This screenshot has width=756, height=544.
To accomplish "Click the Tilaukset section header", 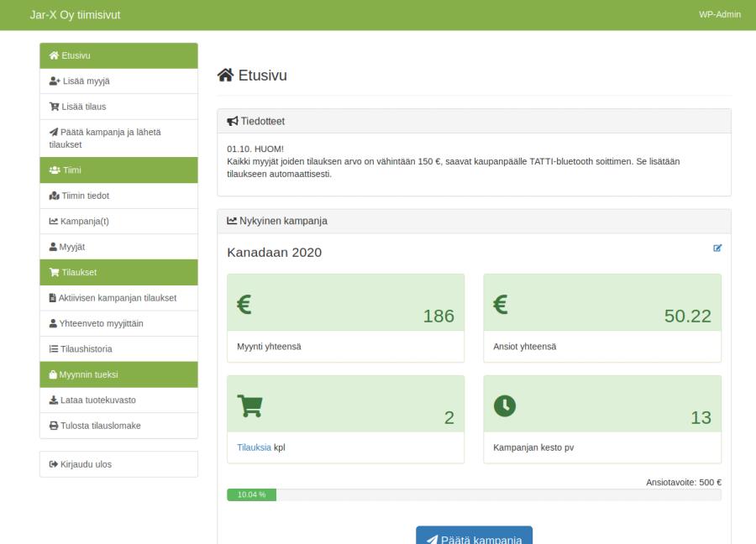I will pyautogui.click(x=118, y=272).
